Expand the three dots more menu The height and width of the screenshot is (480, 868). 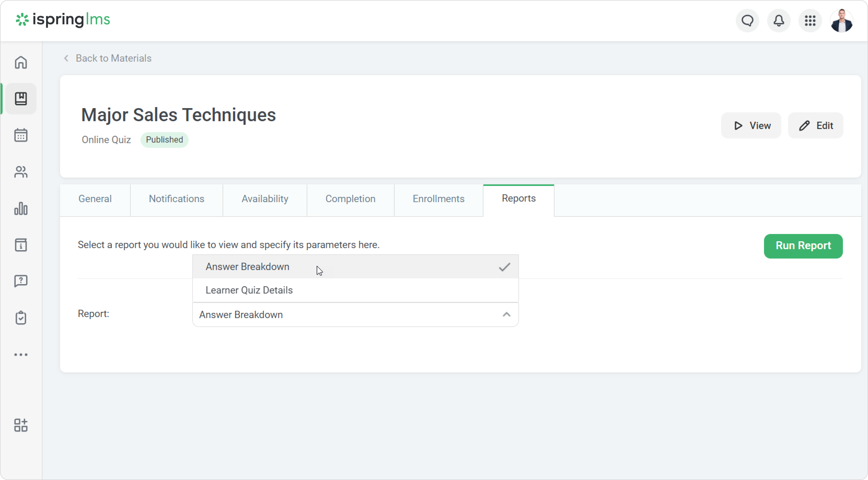click(x=21, y=355)
